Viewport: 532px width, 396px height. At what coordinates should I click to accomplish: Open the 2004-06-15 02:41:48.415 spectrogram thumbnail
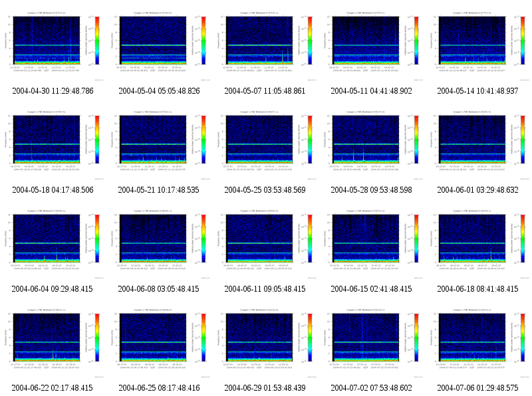(x=372, y=243)
